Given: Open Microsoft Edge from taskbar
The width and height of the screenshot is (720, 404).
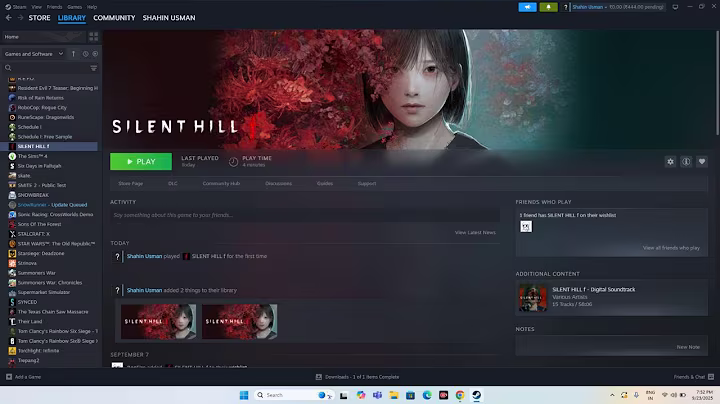Looking at the screenshot, I should pos(427,395).
